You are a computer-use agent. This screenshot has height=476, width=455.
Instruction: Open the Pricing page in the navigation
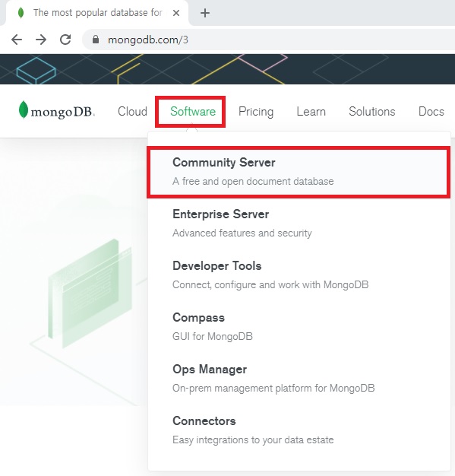256,112
